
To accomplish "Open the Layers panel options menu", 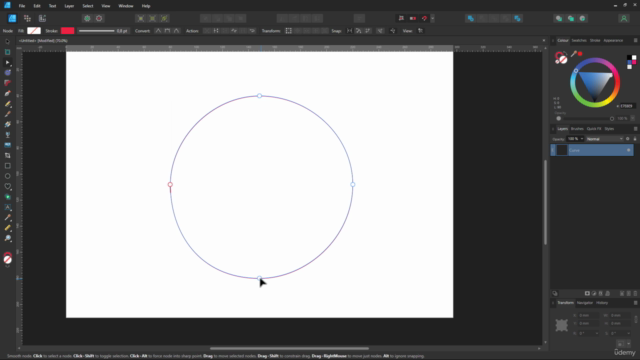I will [x=636, y=129].
